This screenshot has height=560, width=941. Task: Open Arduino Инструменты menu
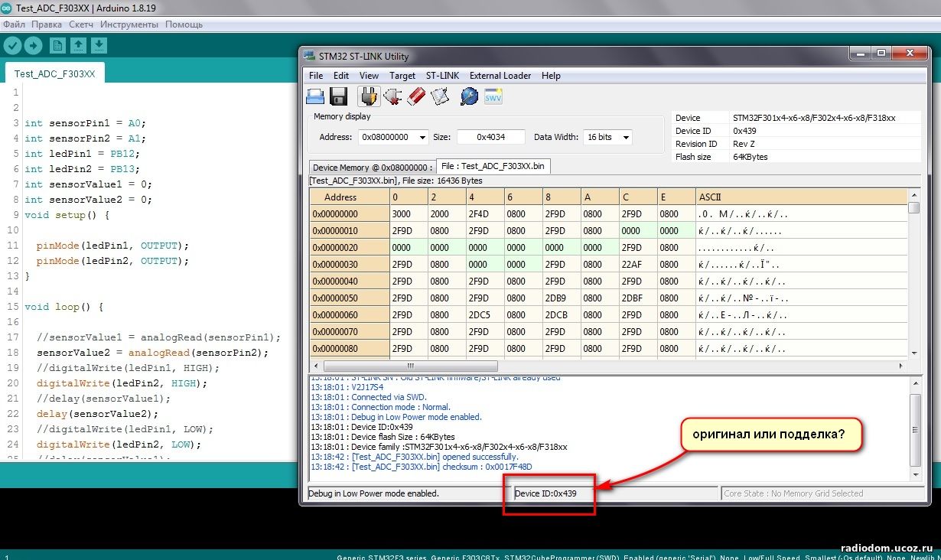tap(129, 24)
